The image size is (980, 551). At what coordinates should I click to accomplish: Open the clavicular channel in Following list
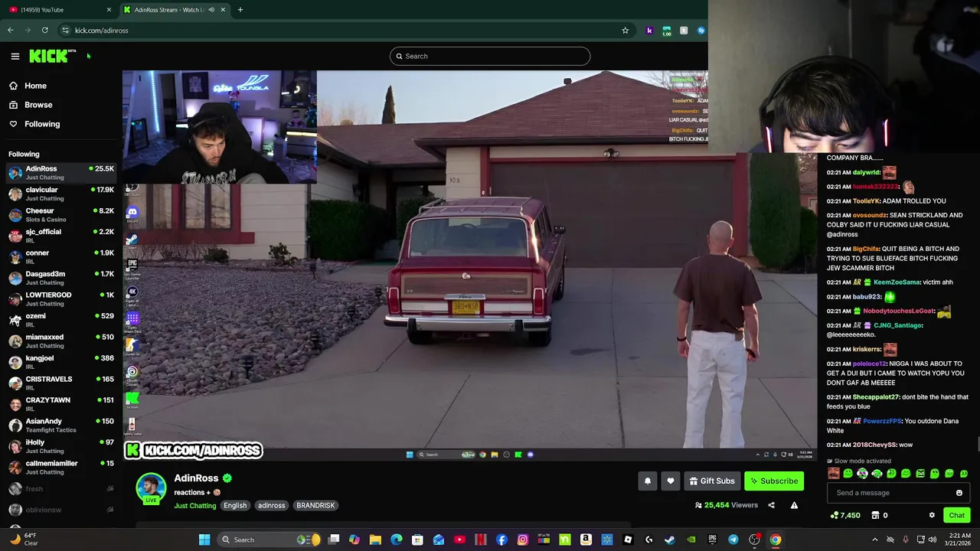(61, 194)
